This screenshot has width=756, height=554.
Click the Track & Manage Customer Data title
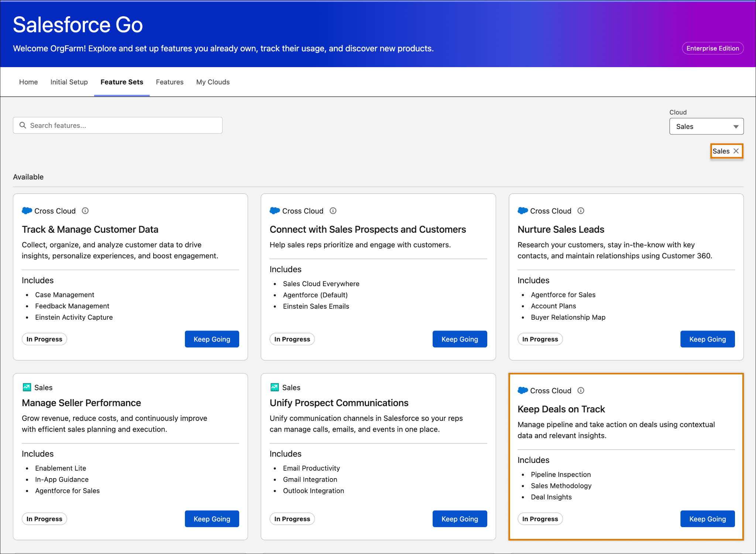point(90,229)
